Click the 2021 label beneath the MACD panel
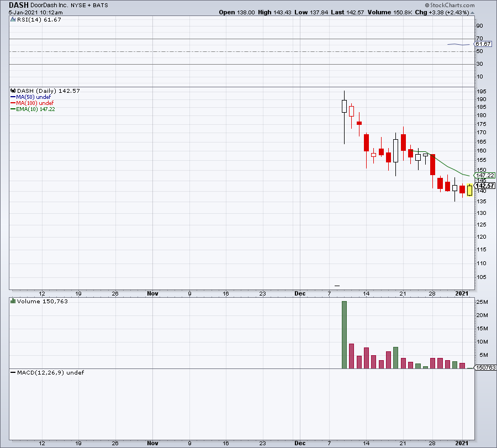This screenshot has height=448, width=497. (462, 443)
